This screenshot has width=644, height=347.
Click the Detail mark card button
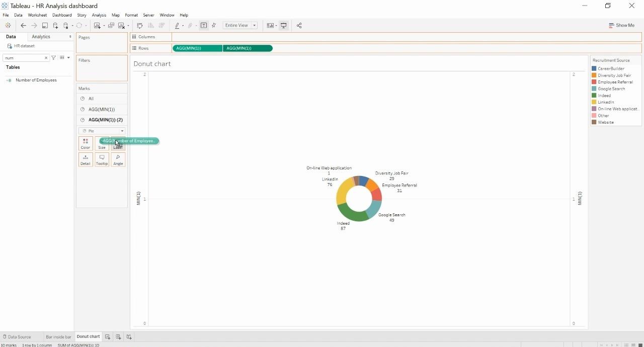point(86,160)
